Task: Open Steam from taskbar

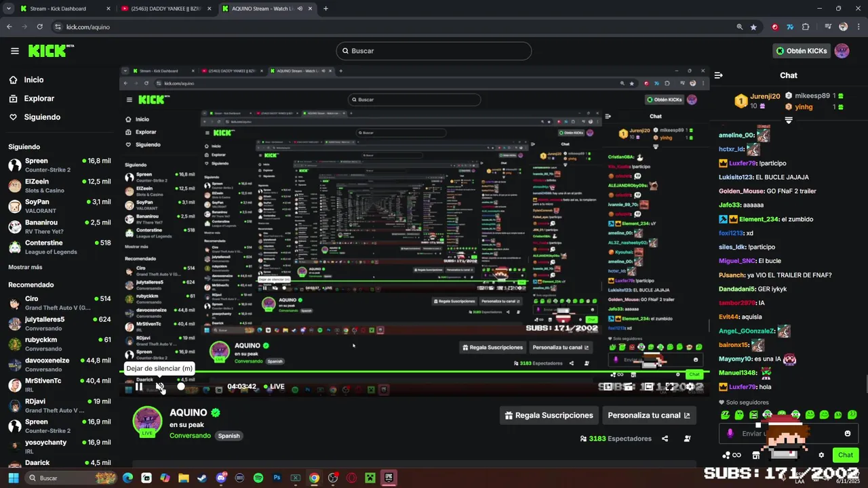Action: (202, 478)
